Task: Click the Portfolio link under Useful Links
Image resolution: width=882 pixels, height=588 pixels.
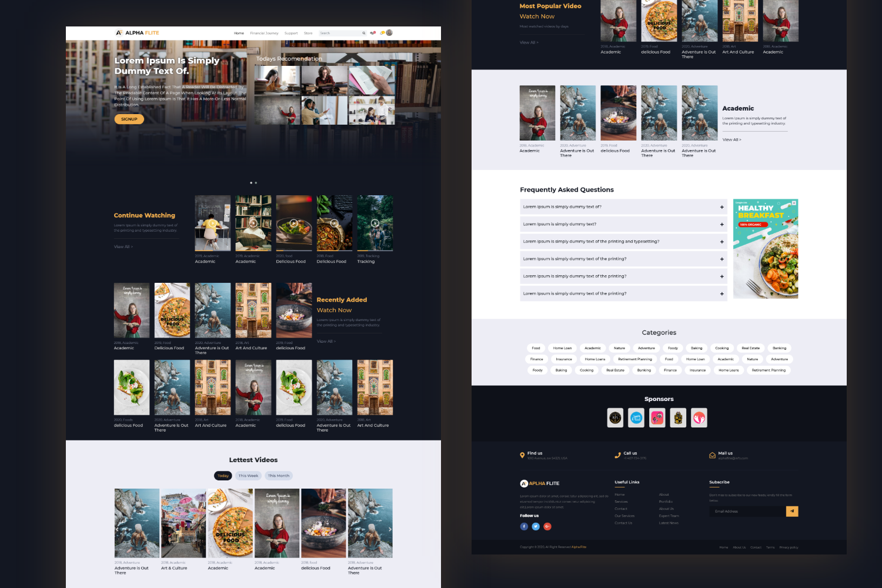Action: click(x=666, y=502)
